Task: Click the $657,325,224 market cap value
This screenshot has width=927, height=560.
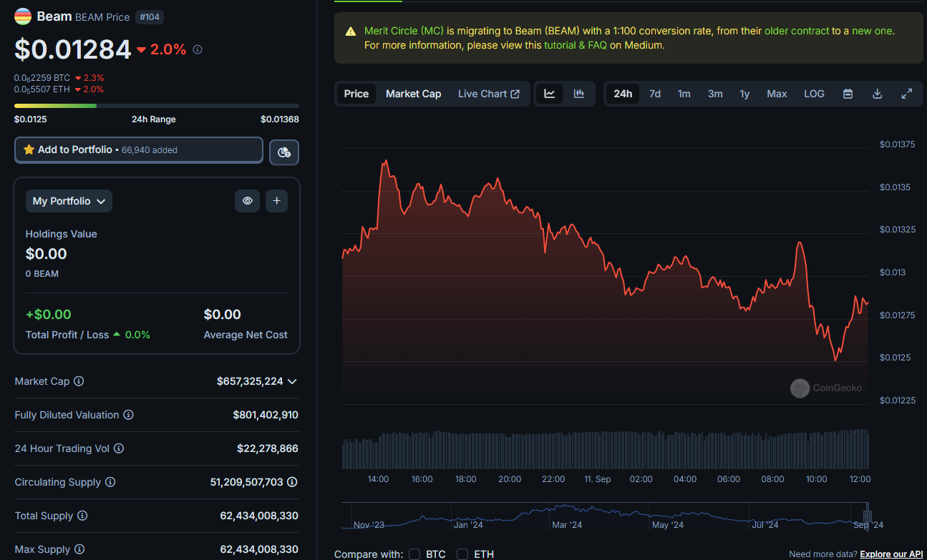Action: point(250,381)
